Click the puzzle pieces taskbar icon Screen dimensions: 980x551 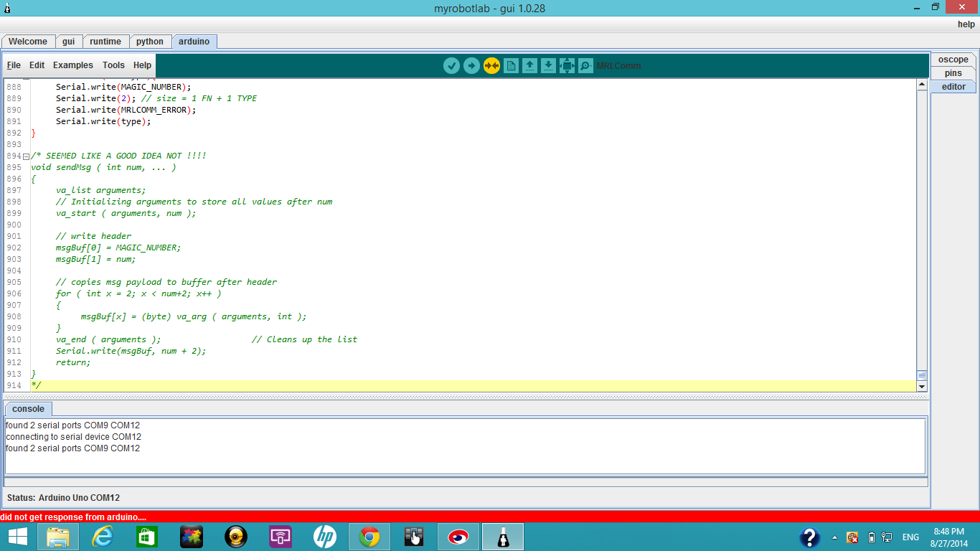191,537
